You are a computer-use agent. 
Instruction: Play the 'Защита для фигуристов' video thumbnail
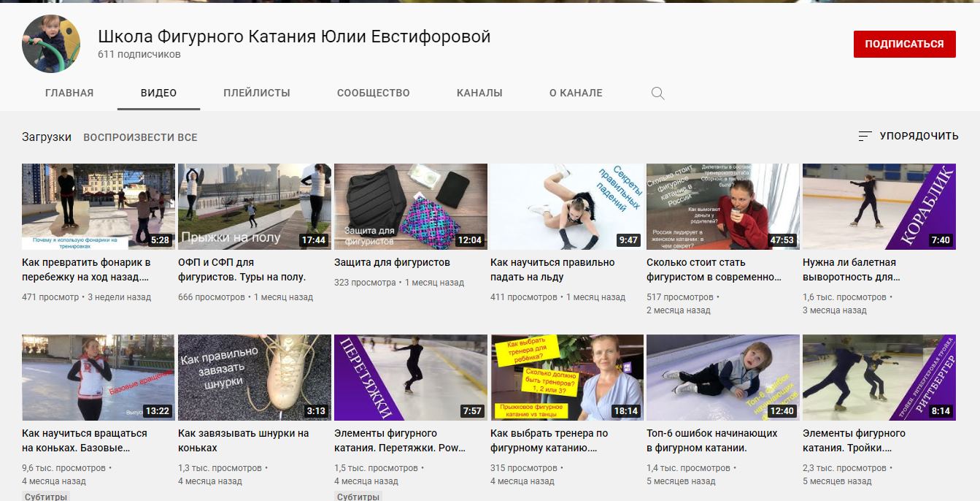pos(410,207)
